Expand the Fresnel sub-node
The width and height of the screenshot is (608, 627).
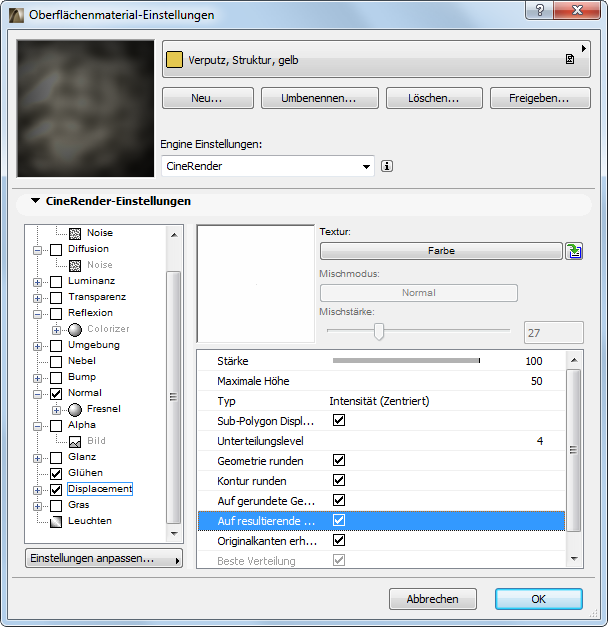tap(56, 410)
